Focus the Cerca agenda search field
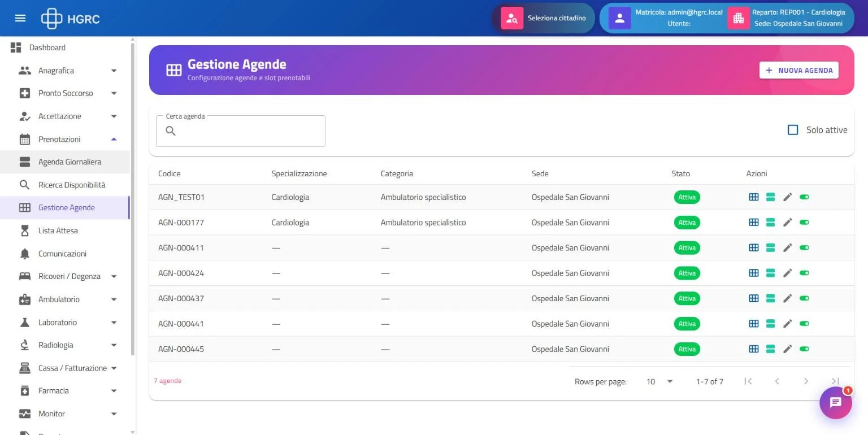The height and width of the screenshot is (435, 868). [241, 131]
